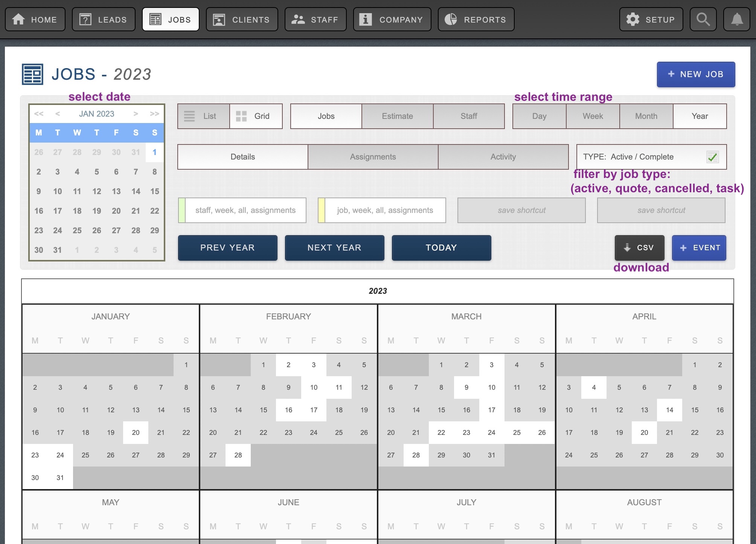Image resolution: width=756 pixels, height=544 pixels.
Task: Click the NEW JOB button
Action: click(x=695, y=74)
